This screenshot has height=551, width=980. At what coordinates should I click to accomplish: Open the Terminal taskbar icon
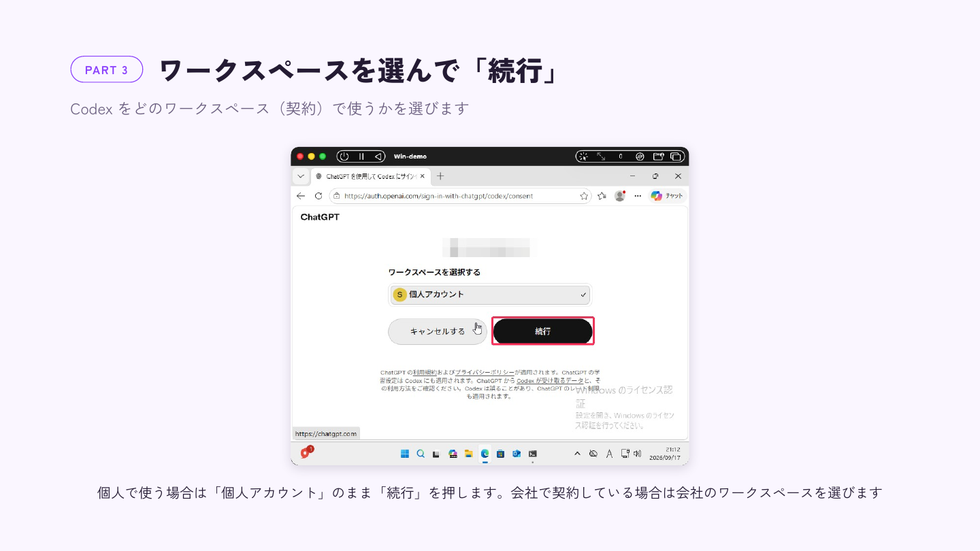(533, 454)
